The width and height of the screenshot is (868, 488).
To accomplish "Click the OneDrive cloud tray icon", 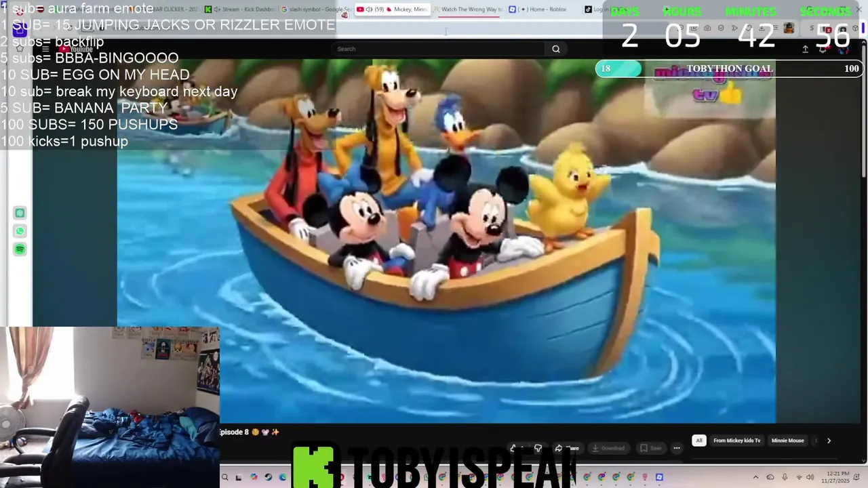I will [x=770, y=477].
